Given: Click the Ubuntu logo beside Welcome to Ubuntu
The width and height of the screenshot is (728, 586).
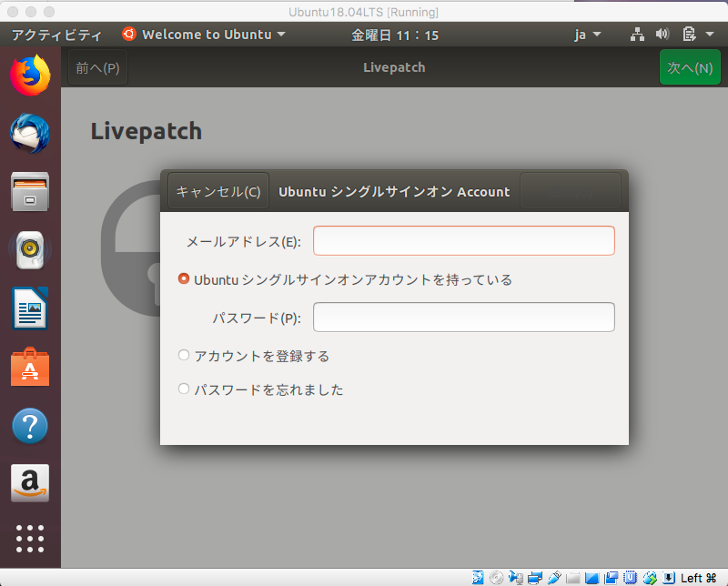Looking at the screenshot, I should (128, 34).
